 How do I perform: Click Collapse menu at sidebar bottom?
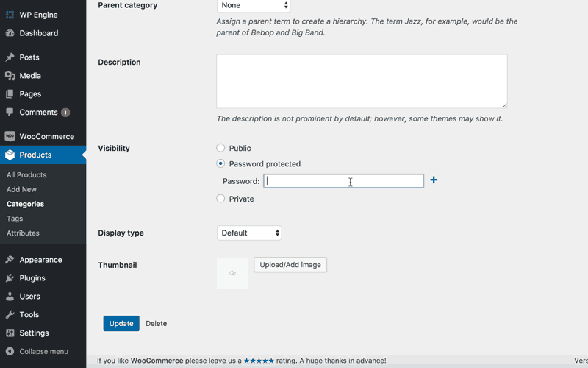[x=43, y=352]
